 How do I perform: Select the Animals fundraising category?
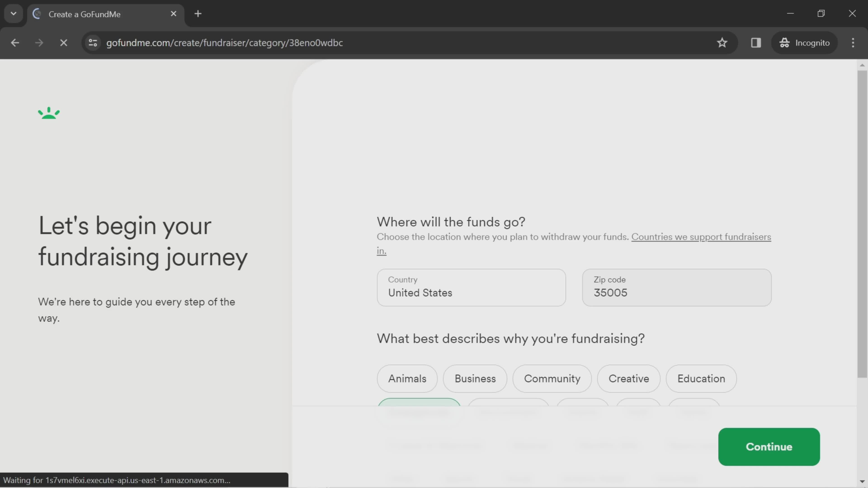[x=407, y=378]
